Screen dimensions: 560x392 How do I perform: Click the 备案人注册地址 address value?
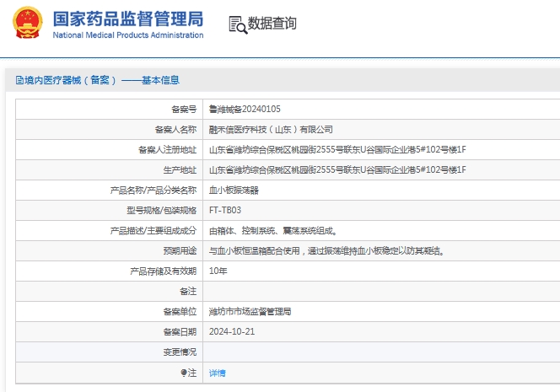[337, 149]
